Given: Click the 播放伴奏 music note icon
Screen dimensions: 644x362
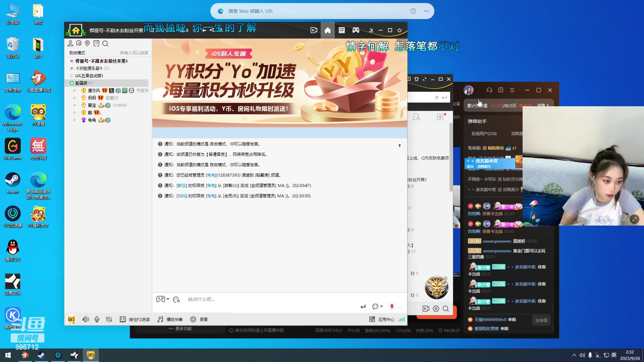Looking at the screenshot, I should tap(160, 319).
